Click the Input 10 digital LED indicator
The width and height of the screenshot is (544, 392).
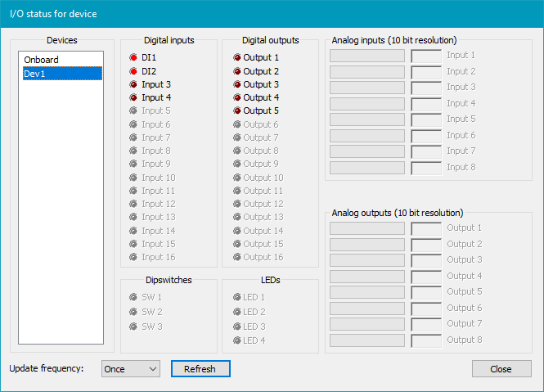[x=133, y=178]
